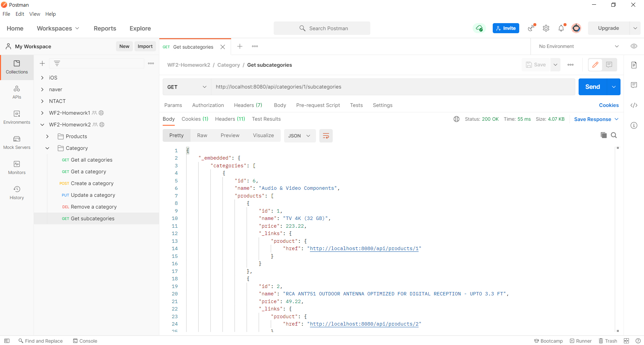Open the Workspaces menu
This screenshot has width=644, height=345.
tap(58, 28)
